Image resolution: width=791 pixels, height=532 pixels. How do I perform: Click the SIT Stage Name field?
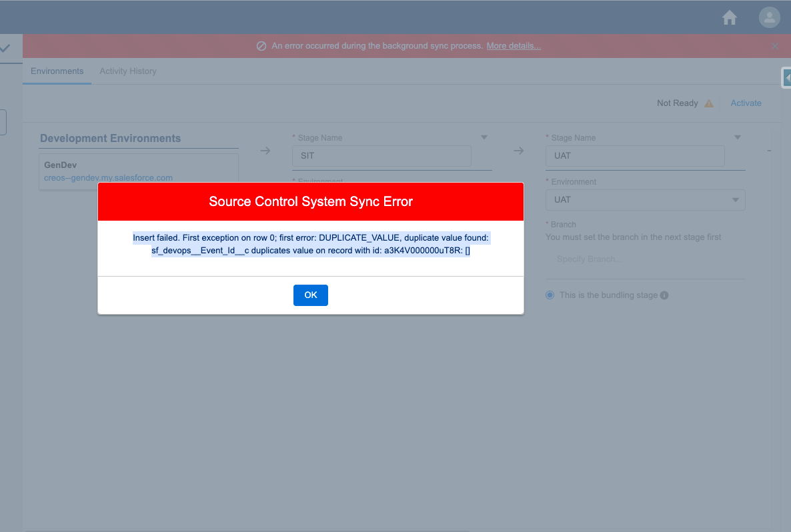(382, 156)
